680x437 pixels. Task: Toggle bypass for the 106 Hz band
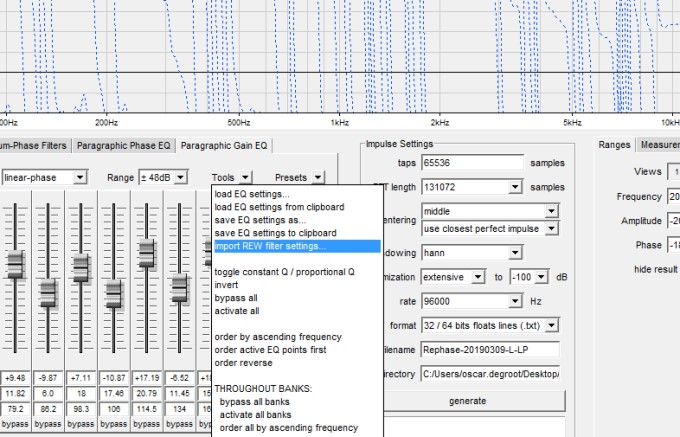click(113, 426)
